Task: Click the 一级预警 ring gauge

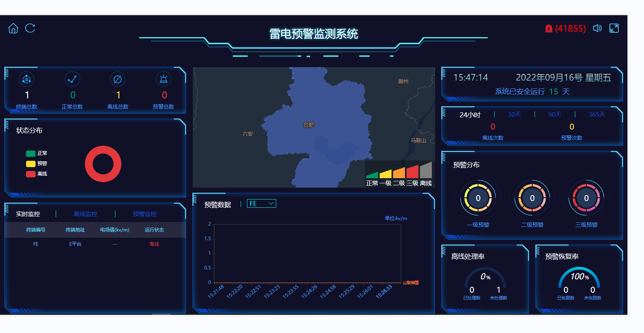Action: pos(478,198)
